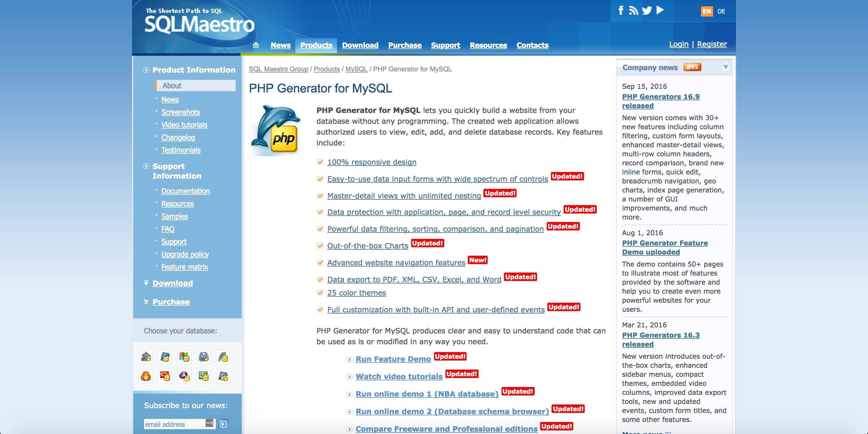Click arrow icon beside Run online demo 1
The height and width of the screenshot is (434, 868).
(350, 395)
